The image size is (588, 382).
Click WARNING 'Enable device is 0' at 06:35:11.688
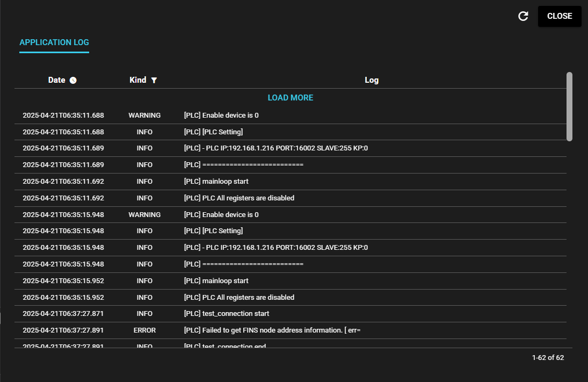pyautogui.click(x=221, y=116)
